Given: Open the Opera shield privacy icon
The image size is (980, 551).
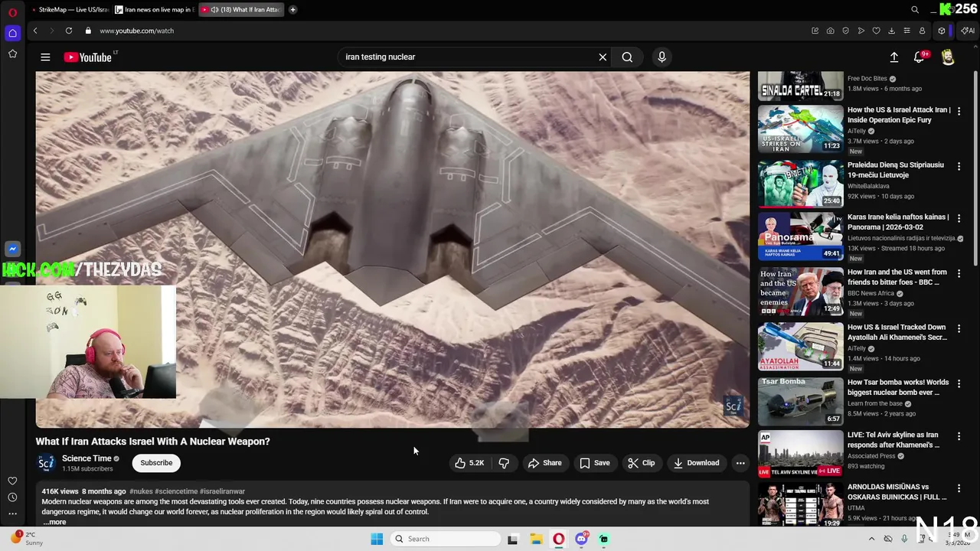Looking at the screenshot, I should 845,31.
